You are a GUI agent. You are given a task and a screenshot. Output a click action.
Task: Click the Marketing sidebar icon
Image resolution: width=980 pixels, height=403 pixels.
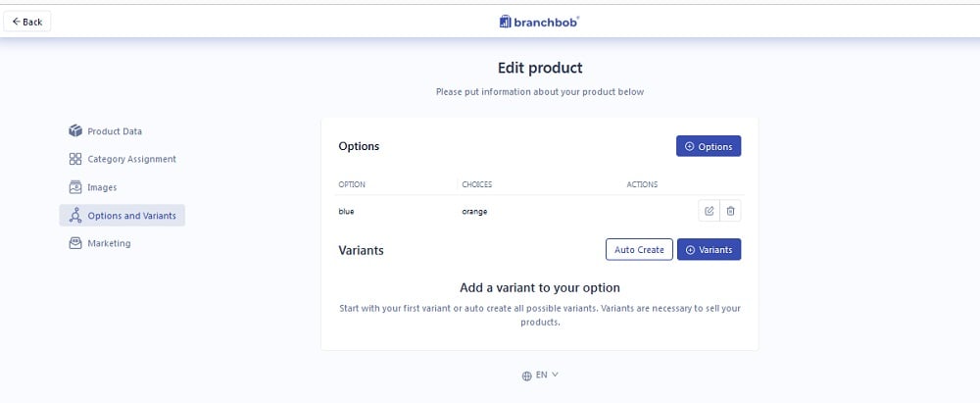[x=75, y=243]
